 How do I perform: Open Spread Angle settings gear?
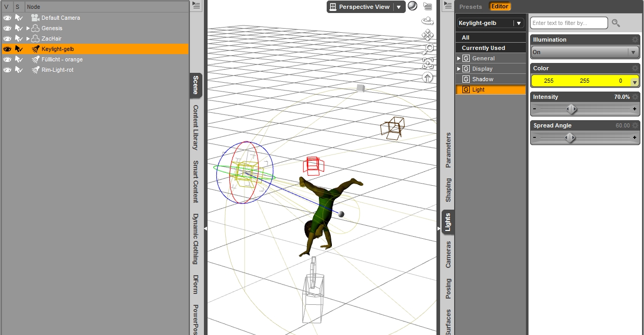pos(635,125)
